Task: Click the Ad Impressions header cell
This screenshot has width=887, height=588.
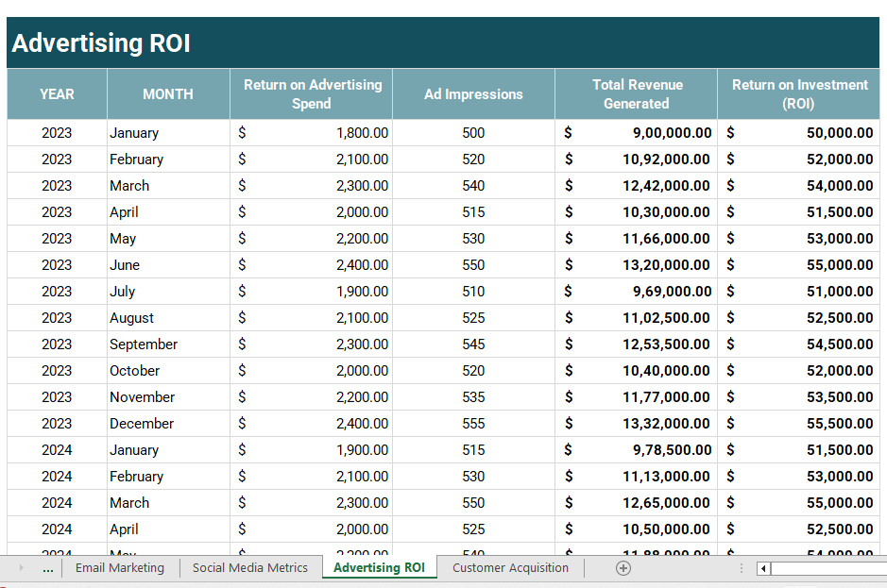Action: [473, 94]
